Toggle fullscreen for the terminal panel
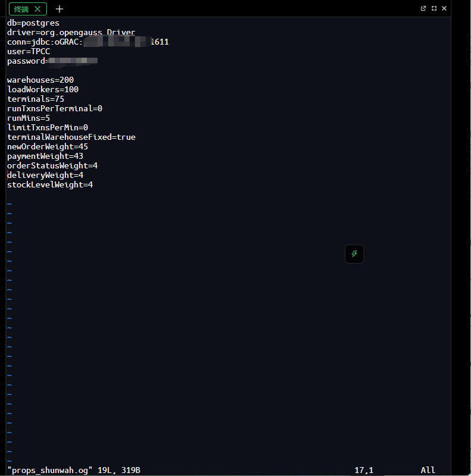Screen dimensions: 471x476 434,8
